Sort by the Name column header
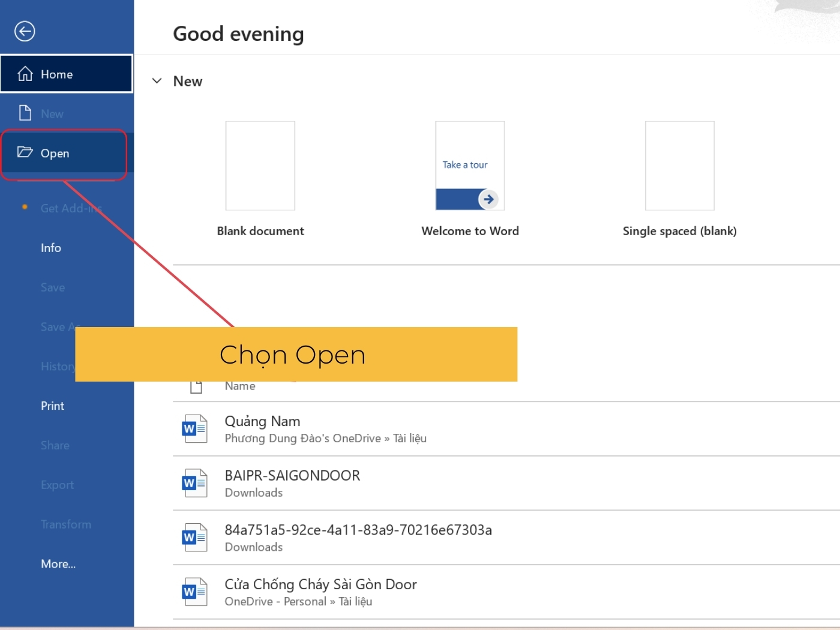The height and width of the screenshot is (630, 840). [x=240, y=386]
